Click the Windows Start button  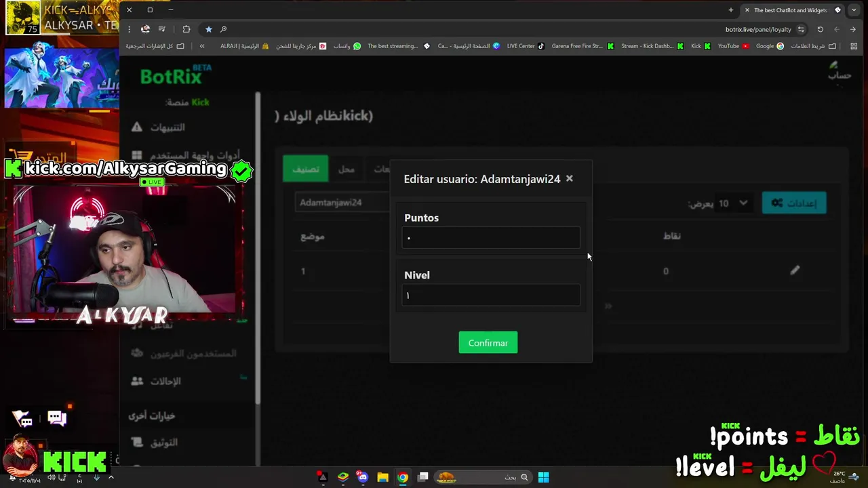pos(543,477)
